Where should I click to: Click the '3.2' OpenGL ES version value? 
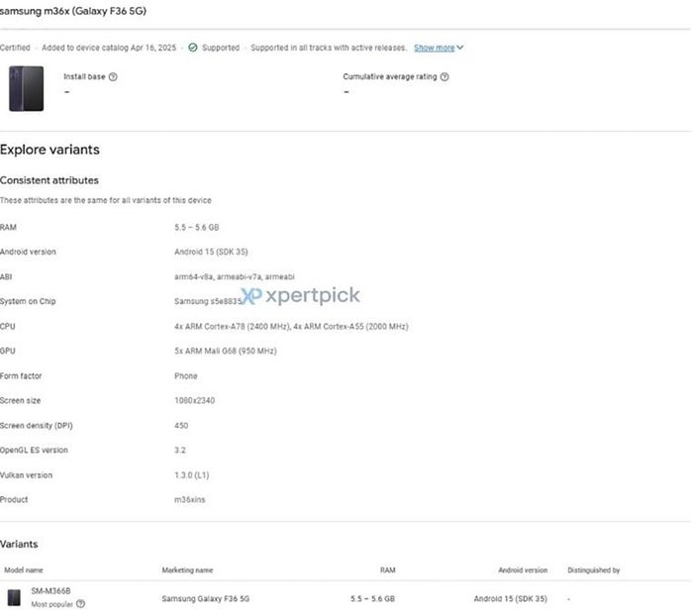tap(180, 451)
